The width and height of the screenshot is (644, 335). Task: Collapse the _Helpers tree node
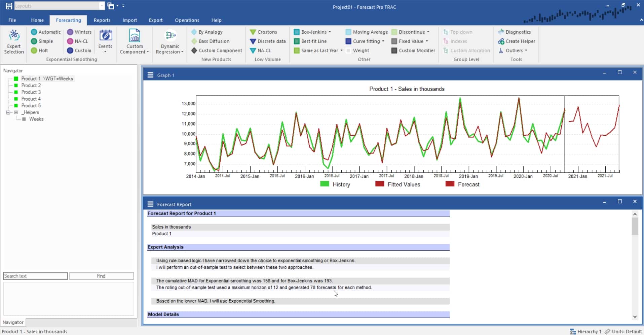(x=8, y=112)
